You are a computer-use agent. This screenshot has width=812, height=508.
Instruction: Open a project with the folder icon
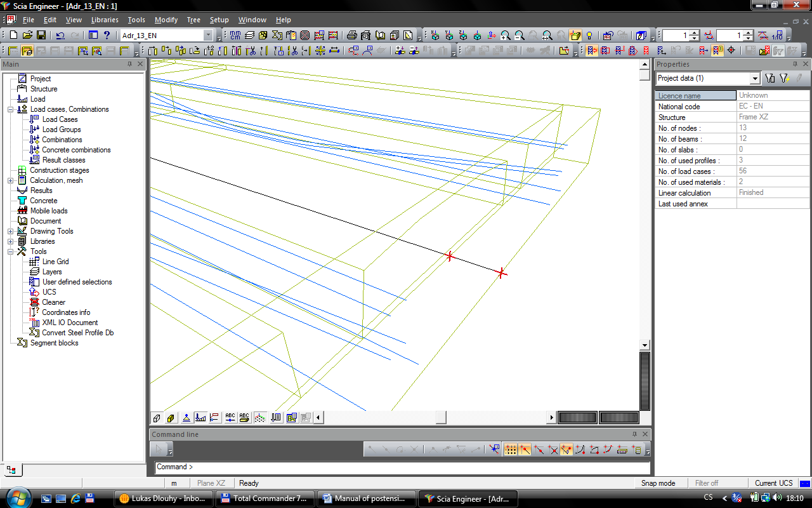pyautogui.click(x=27, y=36)
